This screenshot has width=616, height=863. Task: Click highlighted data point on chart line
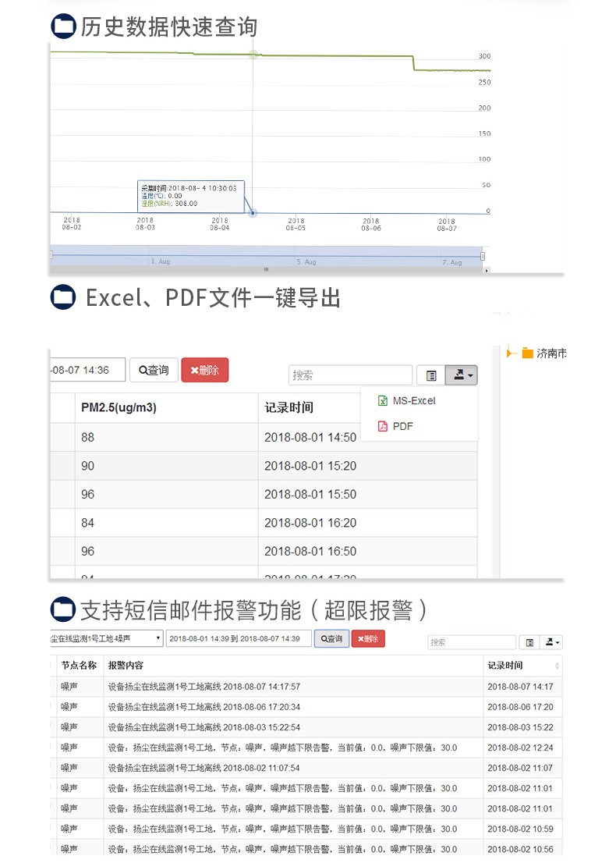pyautogui.click(x=253, y=212)
